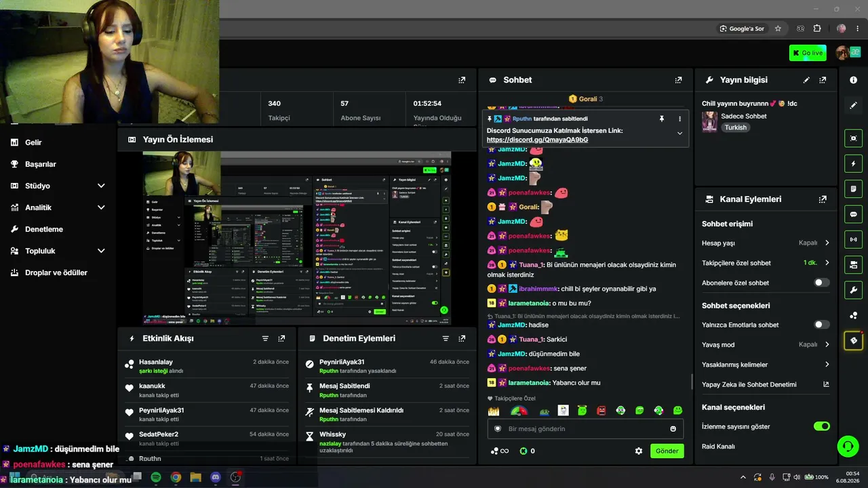
Task: Click the stream preview thumbnail
Action: tap(296, 238)
